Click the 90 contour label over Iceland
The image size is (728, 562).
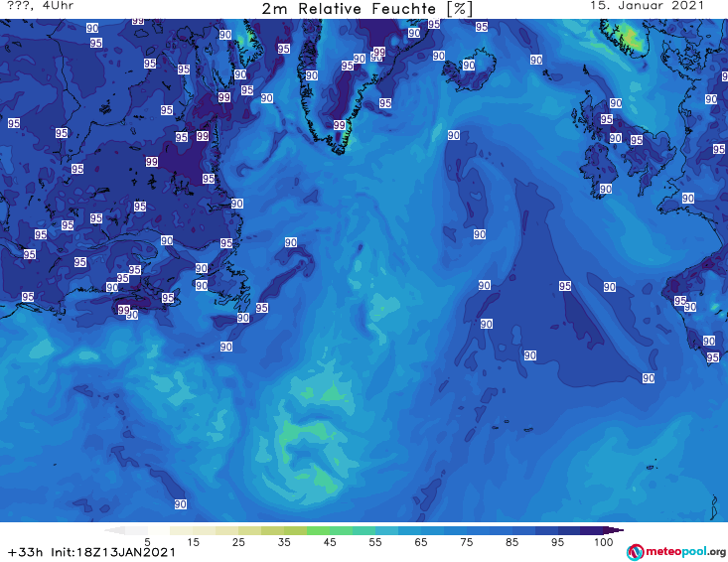click(469, 65)
